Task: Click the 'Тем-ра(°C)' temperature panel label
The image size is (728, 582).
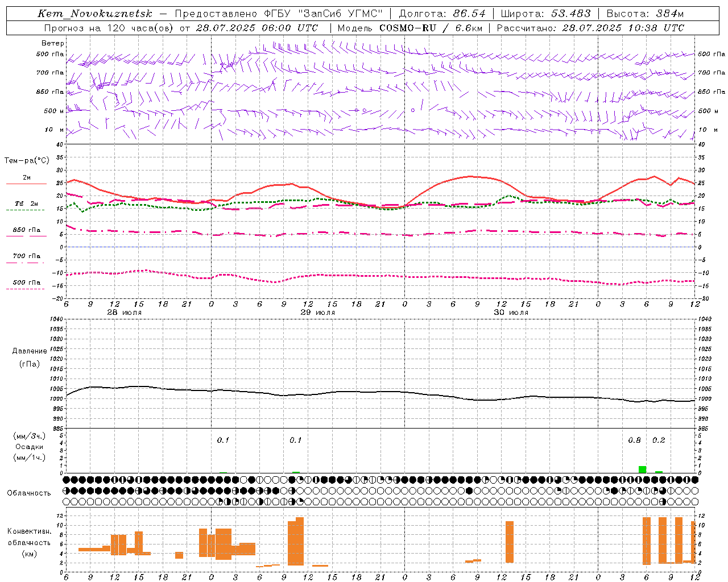Action: pyautogui.click(x=27, y=161)
